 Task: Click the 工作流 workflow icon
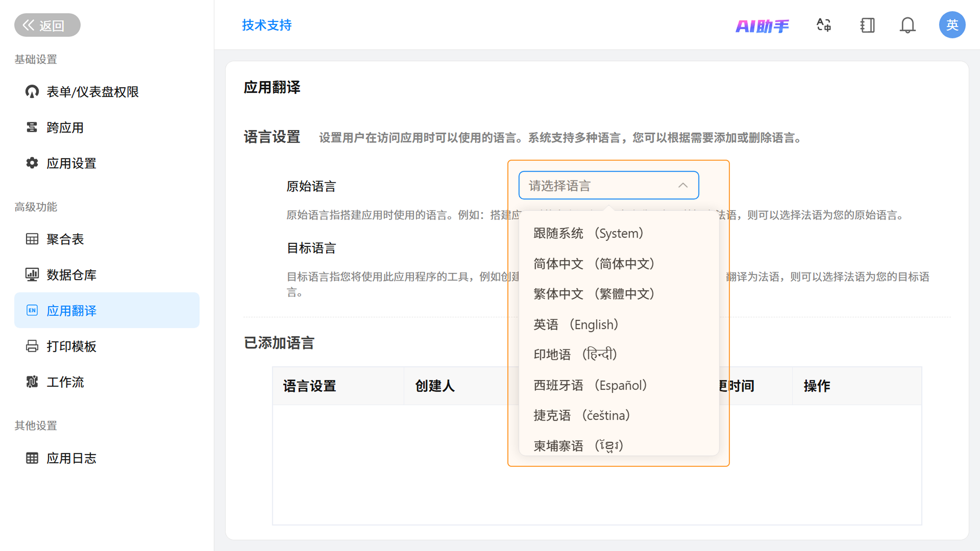[x=32, y=382]
